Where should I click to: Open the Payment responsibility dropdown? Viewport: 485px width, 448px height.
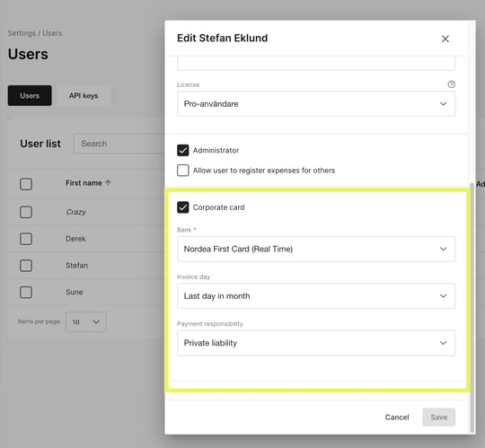coord(316,343)
